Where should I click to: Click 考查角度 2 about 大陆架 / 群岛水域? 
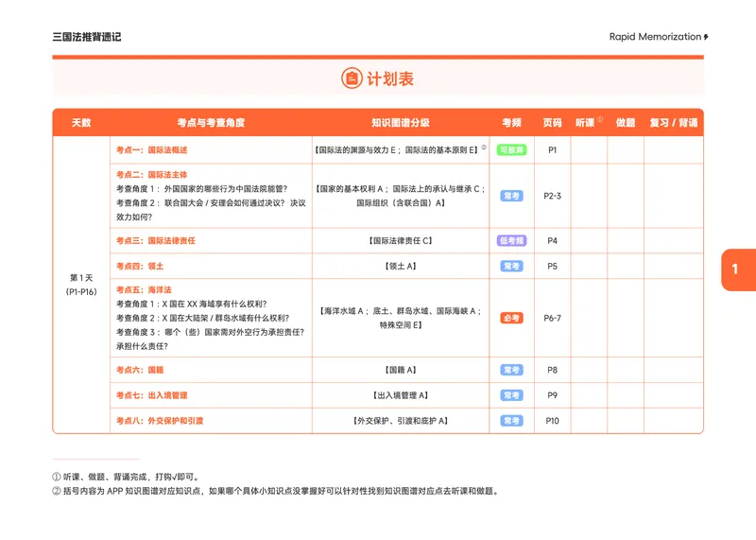[x=202, y=318]
